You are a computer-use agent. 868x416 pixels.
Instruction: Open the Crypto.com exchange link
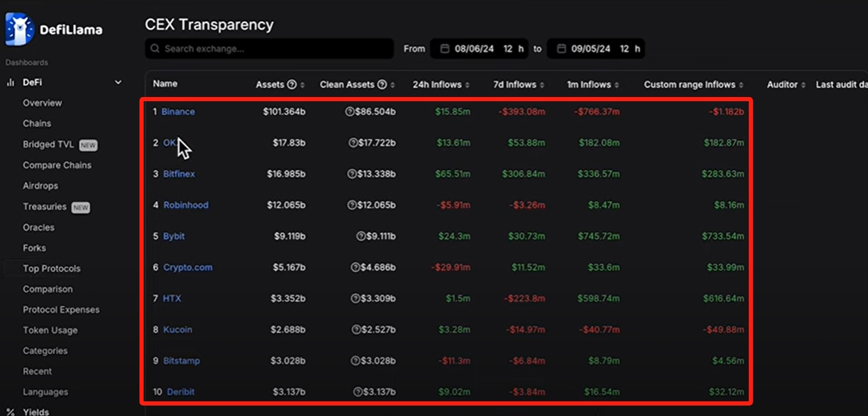(188, 267)
